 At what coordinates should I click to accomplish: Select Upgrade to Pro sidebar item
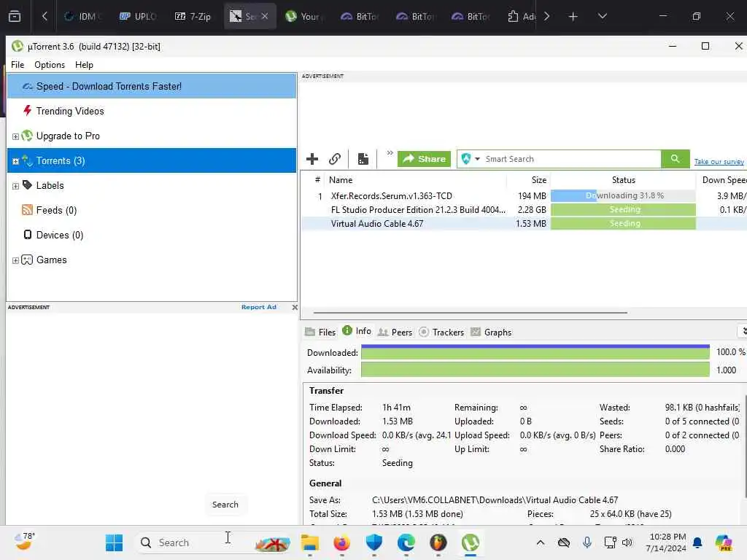[68, 136]
